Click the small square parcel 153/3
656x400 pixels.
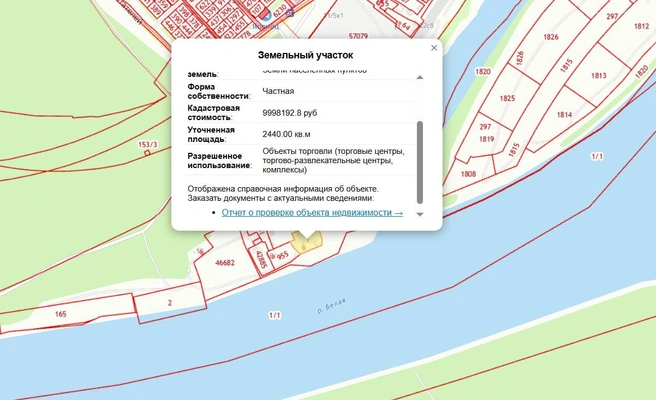pyautogui.click(x=147, y=153)
